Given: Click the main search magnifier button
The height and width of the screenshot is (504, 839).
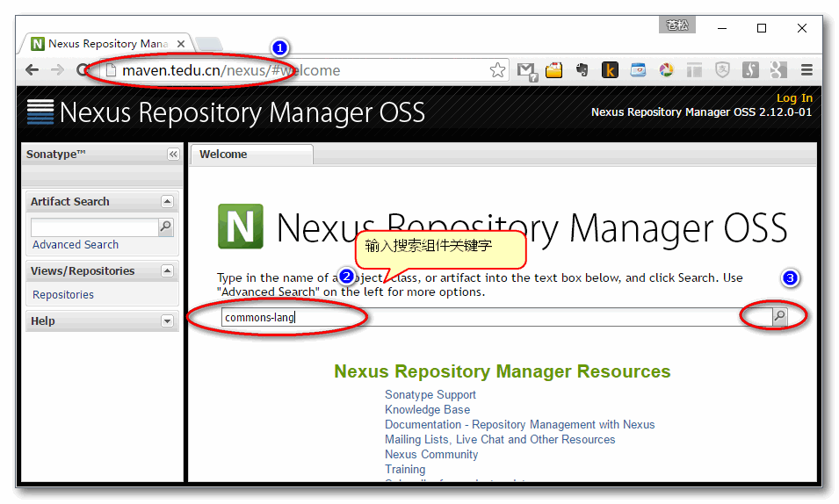Looking at the screenshot, I should [x=779, y=317].
